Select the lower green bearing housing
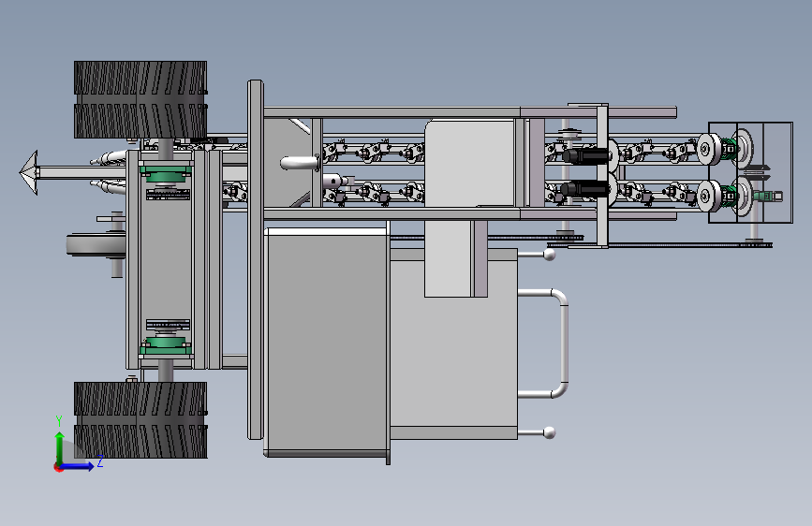This screenshot has width=812, height=526. tap(165, 344)
